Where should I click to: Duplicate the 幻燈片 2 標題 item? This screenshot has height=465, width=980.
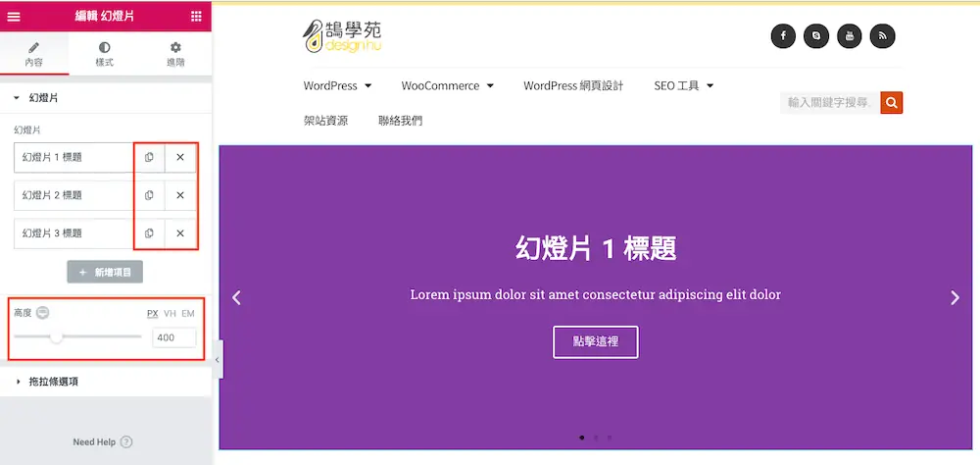[x=149, y=195]
